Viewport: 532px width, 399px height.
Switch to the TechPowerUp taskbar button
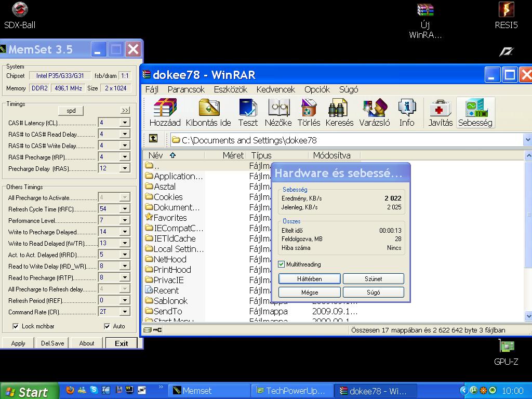tap(292, 391)
